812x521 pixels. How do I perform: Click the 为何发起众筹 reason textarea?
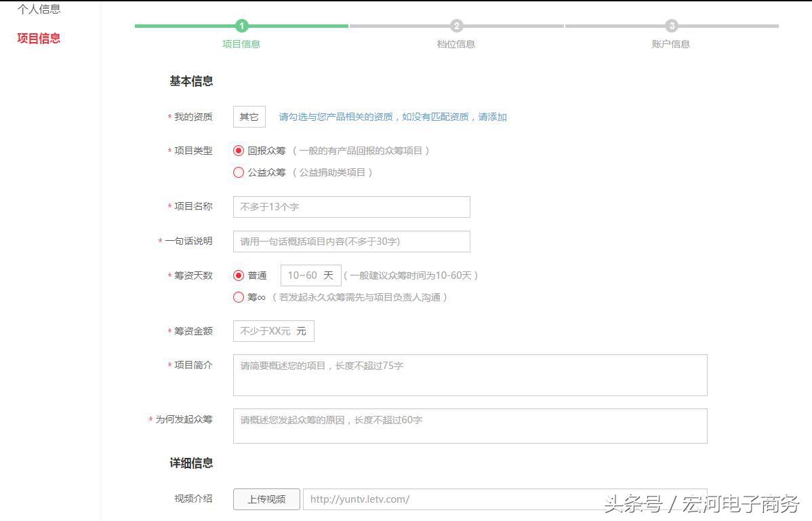[470, 425]
